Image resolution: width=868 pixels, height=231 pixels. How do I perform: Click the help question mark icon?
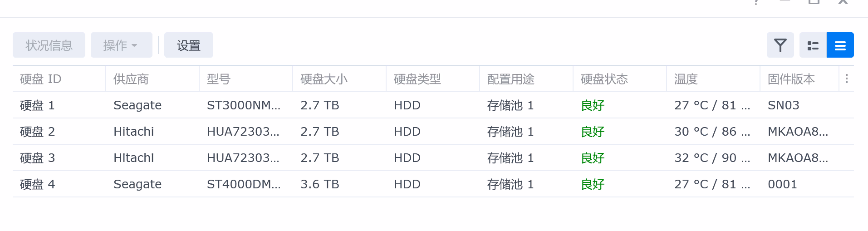point(756,2)
